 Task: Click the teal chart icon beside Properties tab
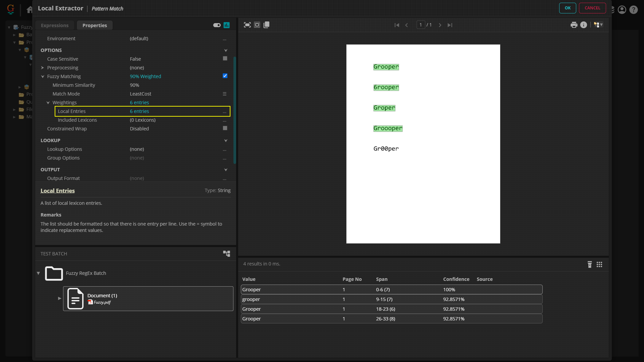227,25
